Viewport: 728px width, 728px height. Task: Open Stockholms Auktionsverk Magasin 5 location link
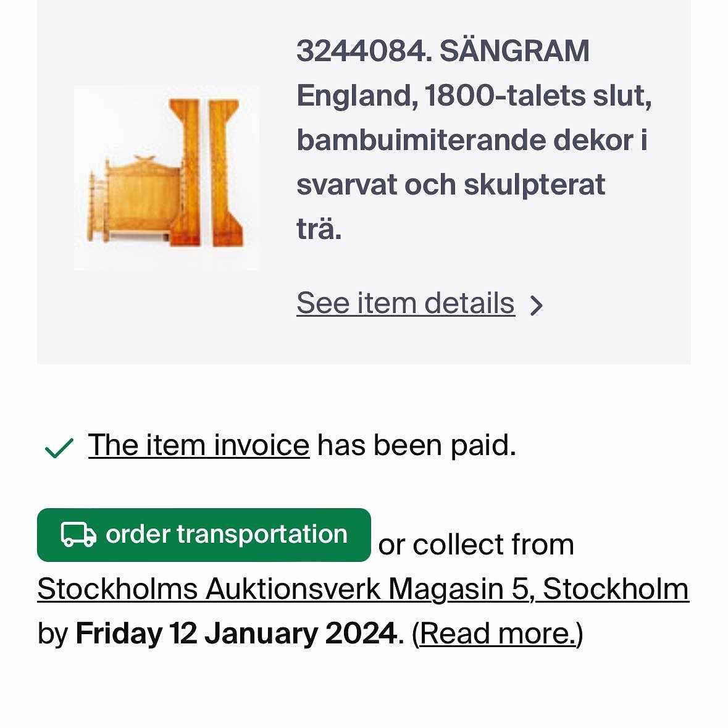[362, 589]
